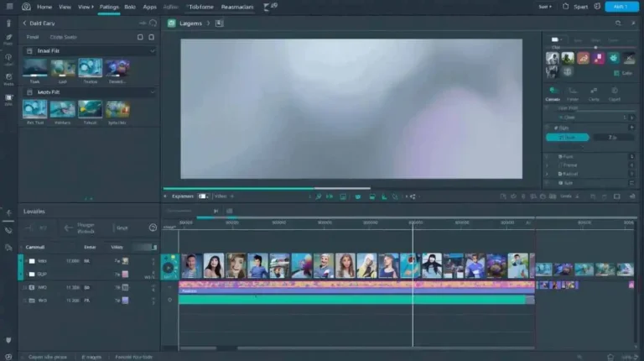
Task: Expand the Framal row in properties
Action: tap(547, 165)
